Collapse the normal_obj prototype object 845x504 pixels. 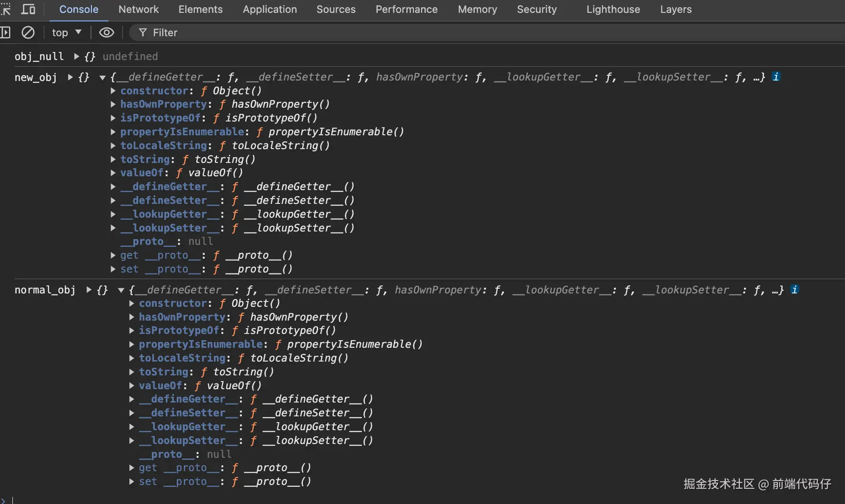pyautogui.click(x=121, y=290)
